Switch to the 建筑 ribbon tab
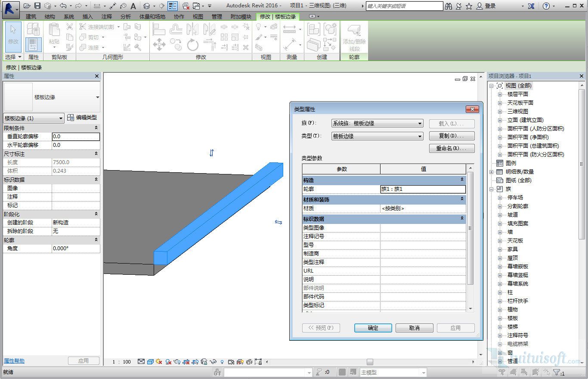This screenshot has width=588, height=379. (x=31, y=17)
